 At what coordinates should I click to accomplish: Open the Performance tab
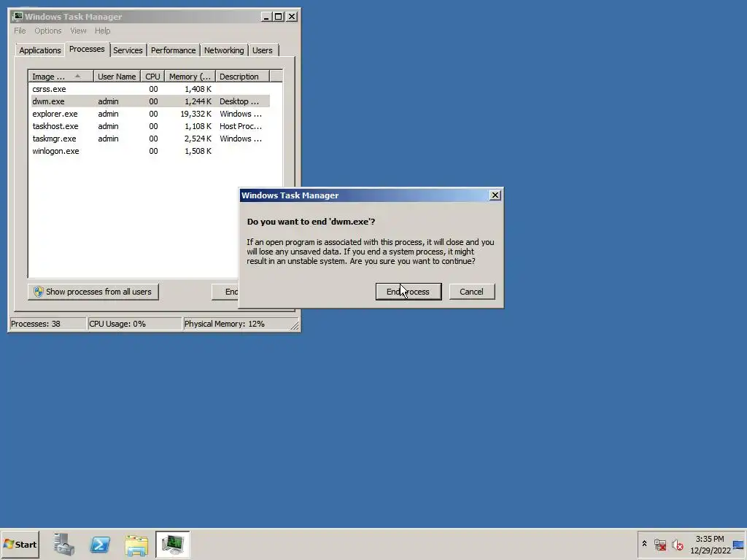[173, 50]
